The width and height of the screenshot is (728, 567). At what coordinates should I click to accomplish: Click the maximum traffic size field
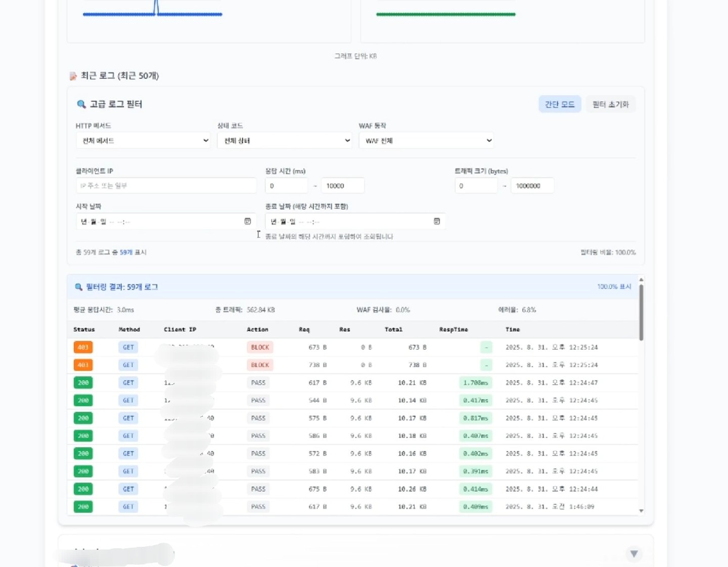point(532,186)
